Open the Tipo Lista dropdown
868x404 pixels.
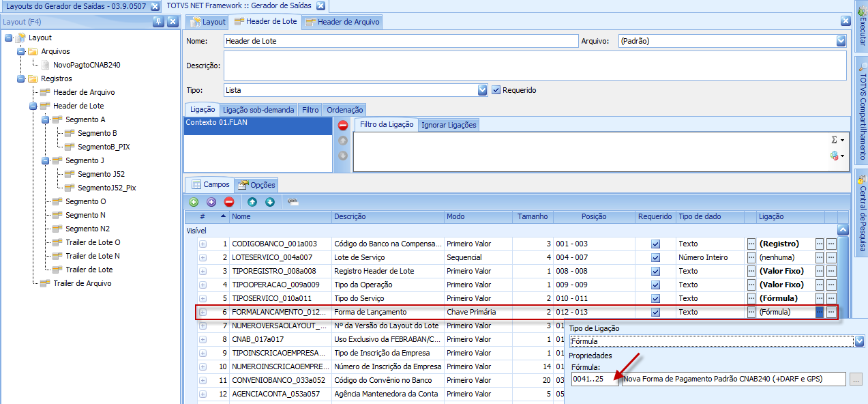pyautogui.click(x=483, y=90)
